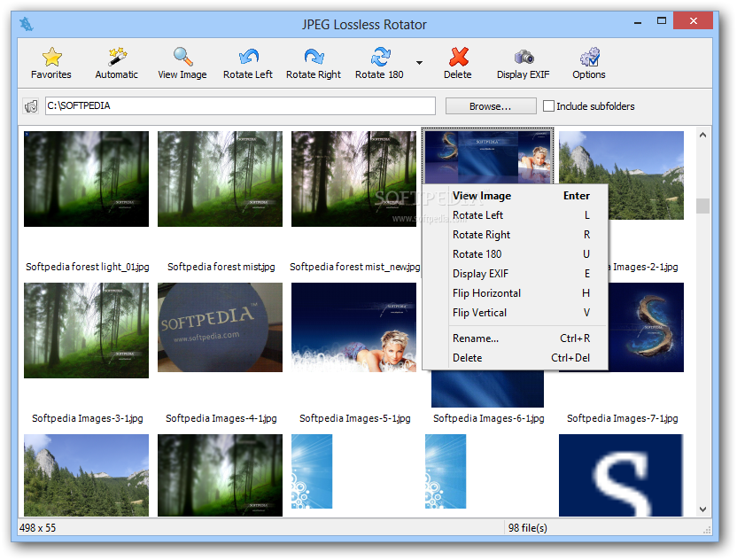Click the Rotate 180 toolbar icon
The height and width of the screenshot is (560, 737).
pyautogui.click(x=380, y=57)
